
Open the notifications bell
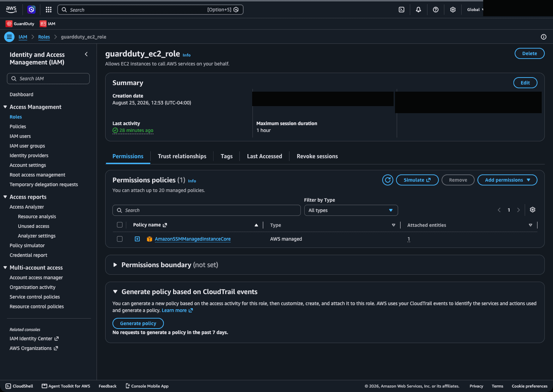point(418,10)
